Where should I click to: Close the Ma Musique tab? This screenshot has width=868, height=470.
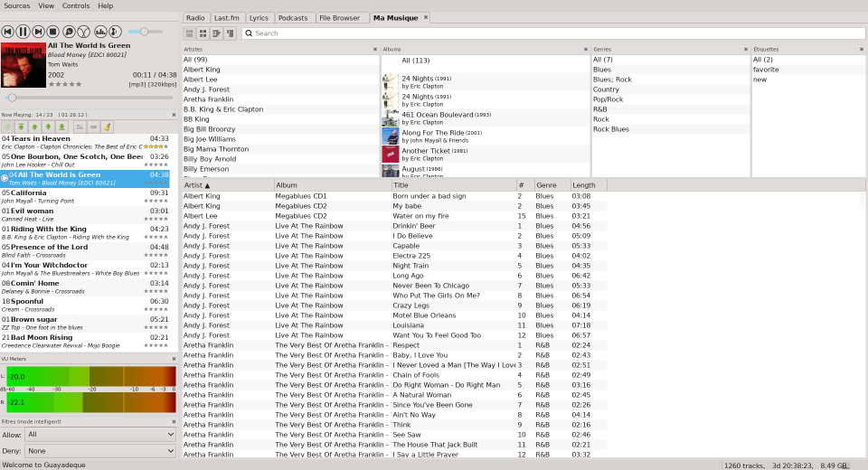(x=426, y=17)
